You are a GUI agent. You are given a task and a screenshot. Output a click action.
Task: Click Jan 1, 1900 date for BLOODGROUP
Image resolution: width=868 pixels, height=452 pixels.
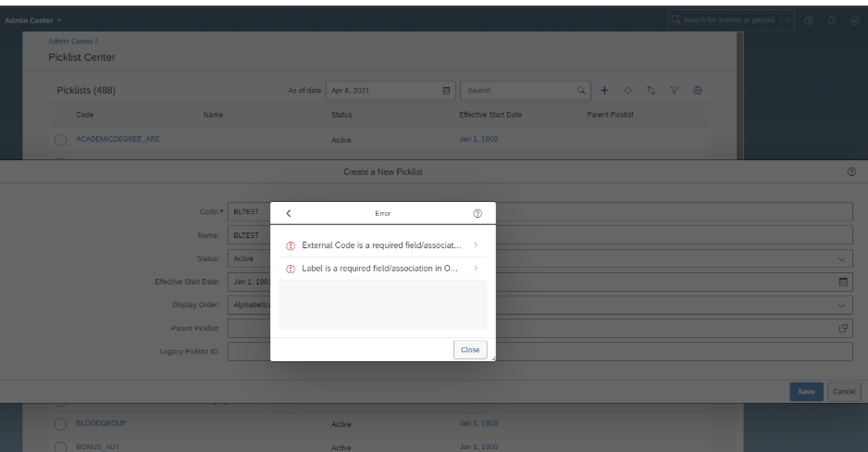[478, 423]
